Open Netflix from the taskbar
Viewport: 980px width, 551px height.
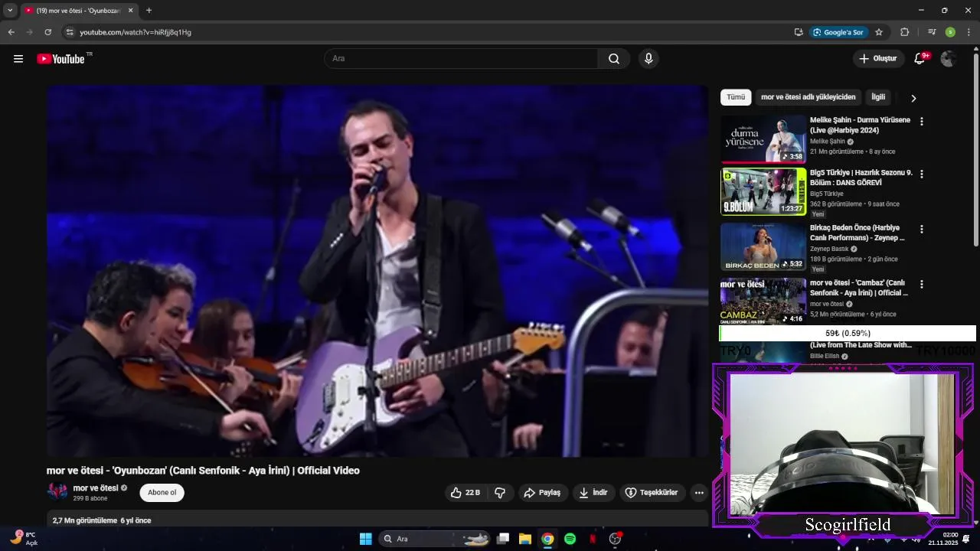592,539
